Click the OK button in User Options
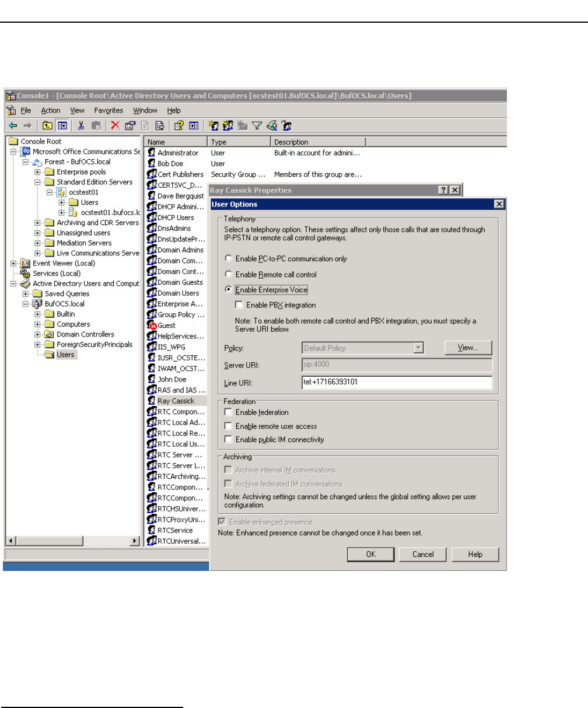The width and height of the screenshot is (588, 708). click(x=371, y=555)
